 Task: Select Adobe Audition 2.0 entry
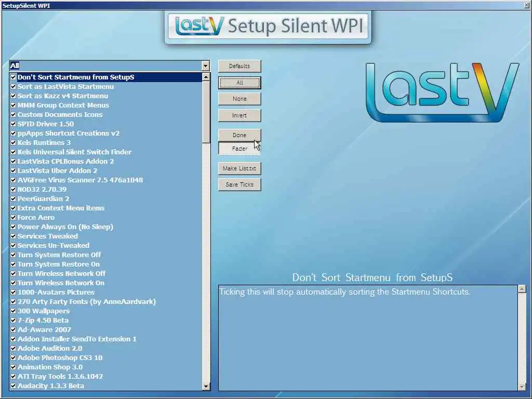pyautogui.click(x=49, y=349)
